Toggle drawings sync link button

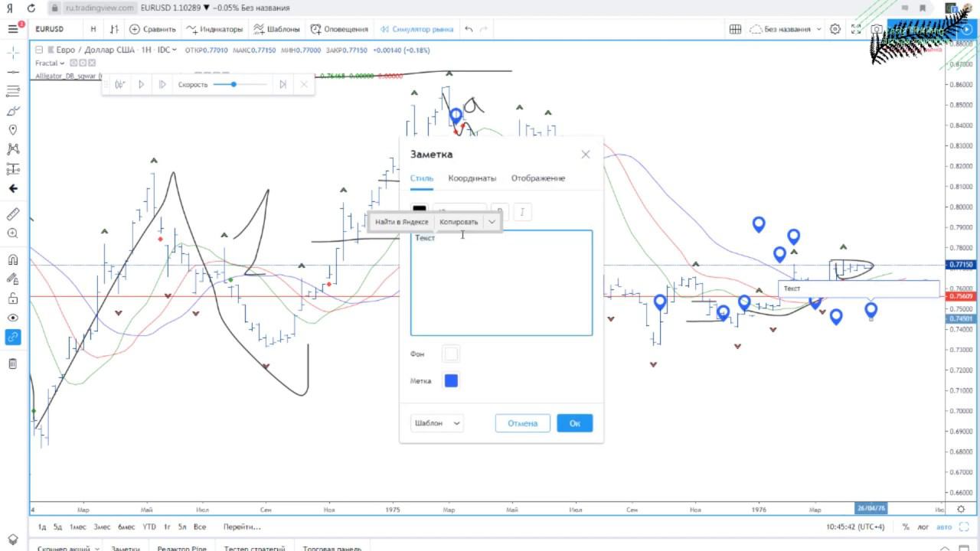coord(13,337)
